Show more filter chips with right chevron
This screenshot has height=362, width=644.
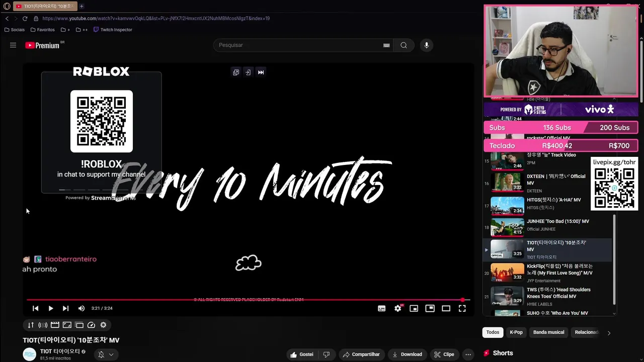point(609,333)
